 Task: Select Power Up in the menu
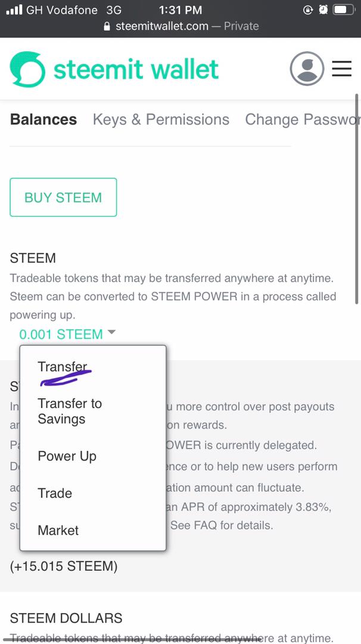pos(67,456)
